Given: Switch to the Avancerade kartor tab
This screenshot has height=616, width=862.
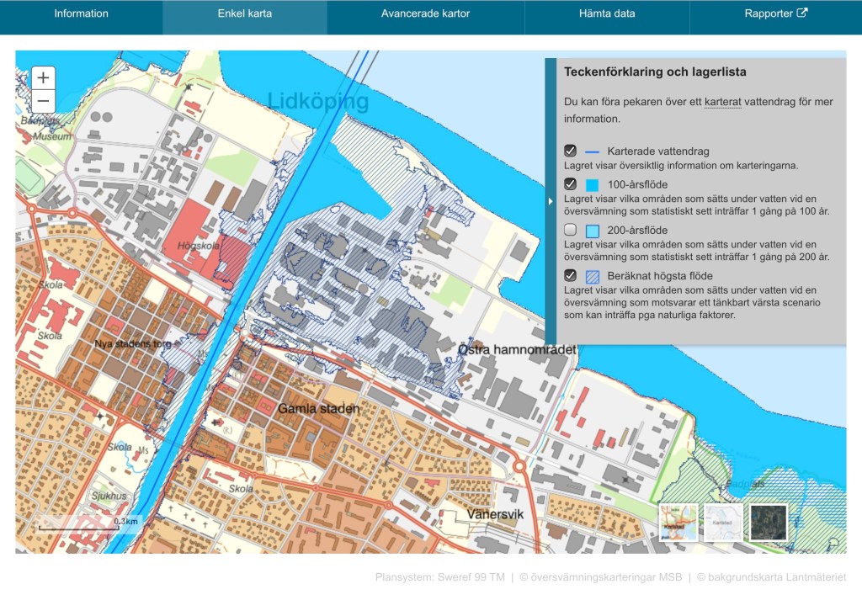Looking at the screenshot, I should [x=425, y=13].
